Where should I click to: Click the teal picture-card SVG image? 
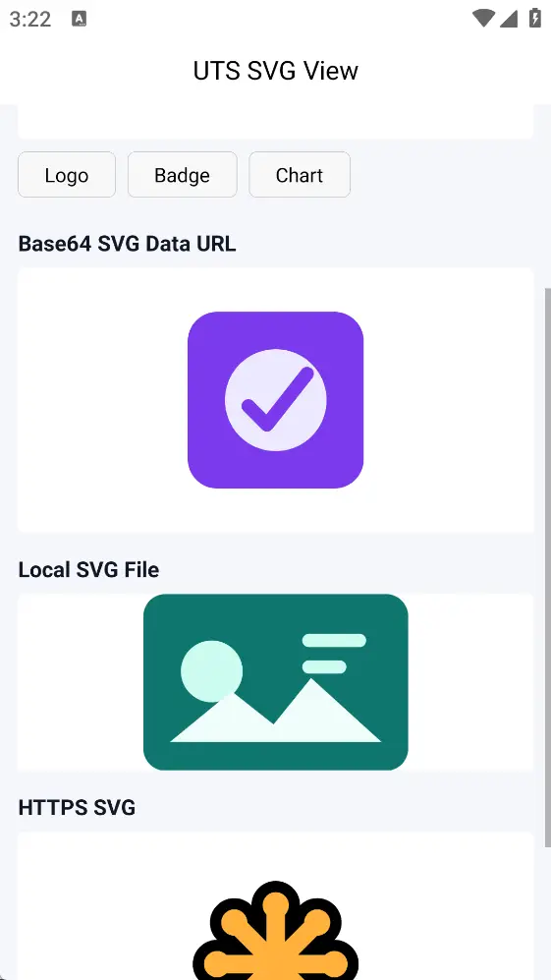tap(275, 682)
